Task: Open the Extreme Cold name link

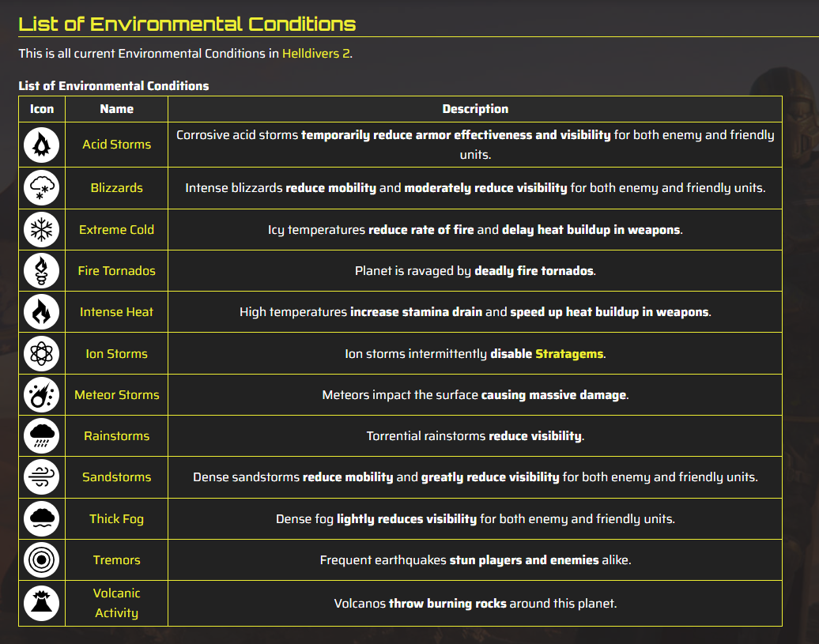Action: coord(116,230)
